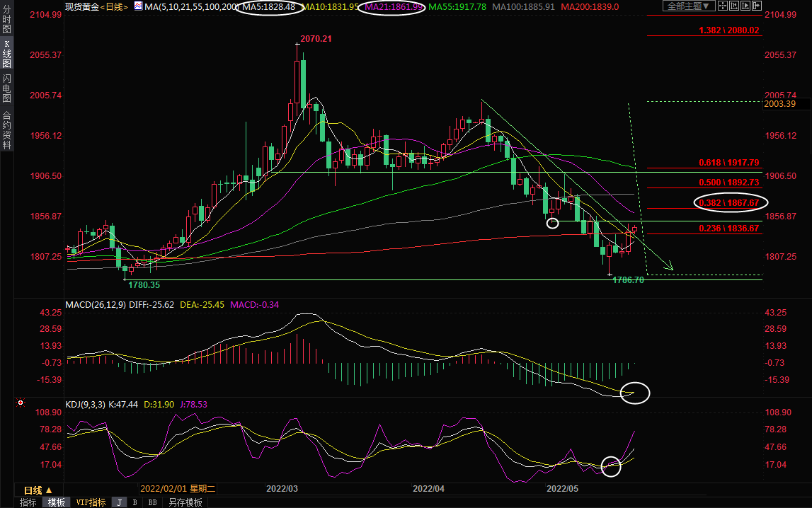The height and width of the screenshot is (508, 812).
Task: Open the 闪电图 side tab
Action: tap(6, 88)
